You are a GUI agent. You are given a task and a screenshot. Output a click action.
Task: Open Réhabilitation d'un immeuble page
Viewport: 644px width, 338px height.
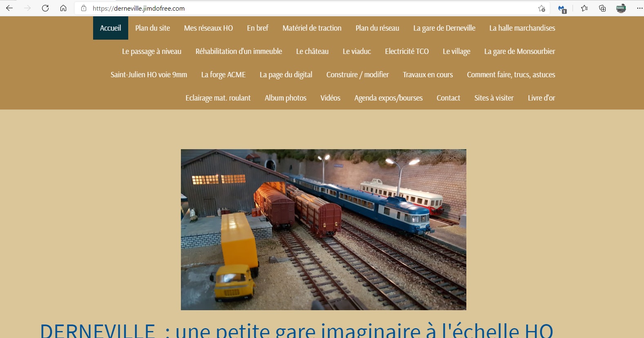[x=239, y=51]
